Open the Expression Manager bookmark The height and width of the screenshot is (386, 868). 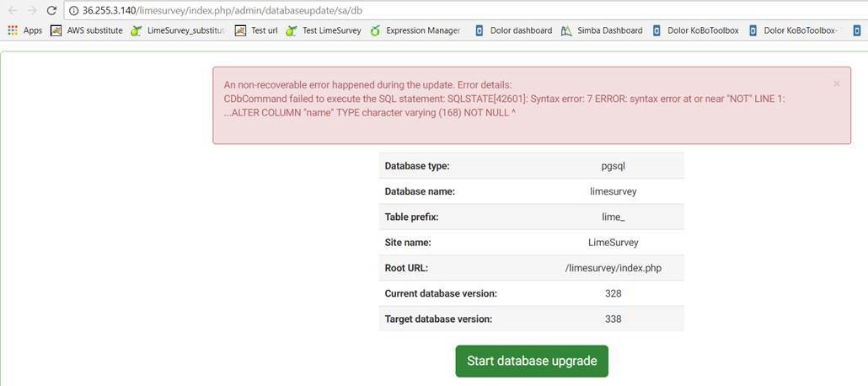[x=415, y=30]
